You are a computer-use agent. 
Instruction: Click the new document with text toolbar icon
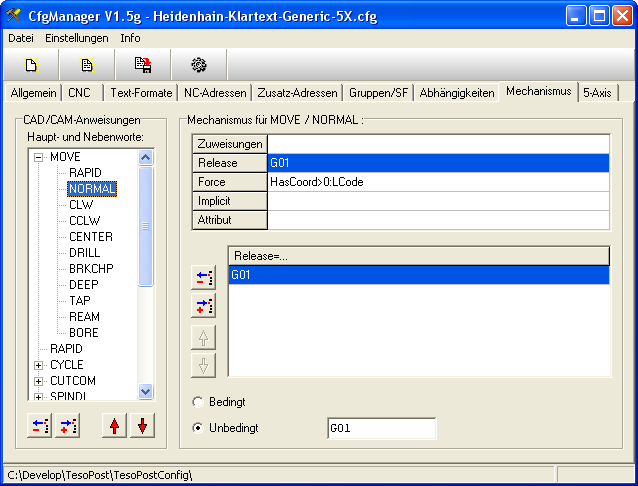(x=87, y=65)
